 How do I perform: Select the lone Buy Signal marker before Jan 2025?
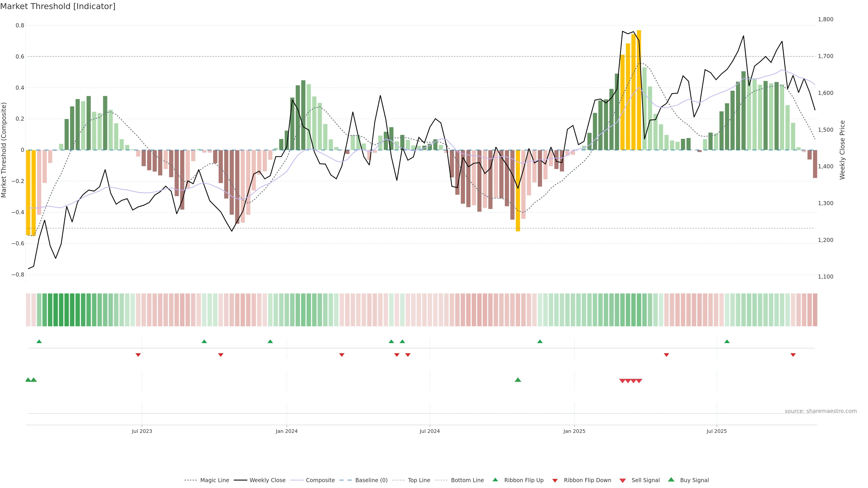518,380
